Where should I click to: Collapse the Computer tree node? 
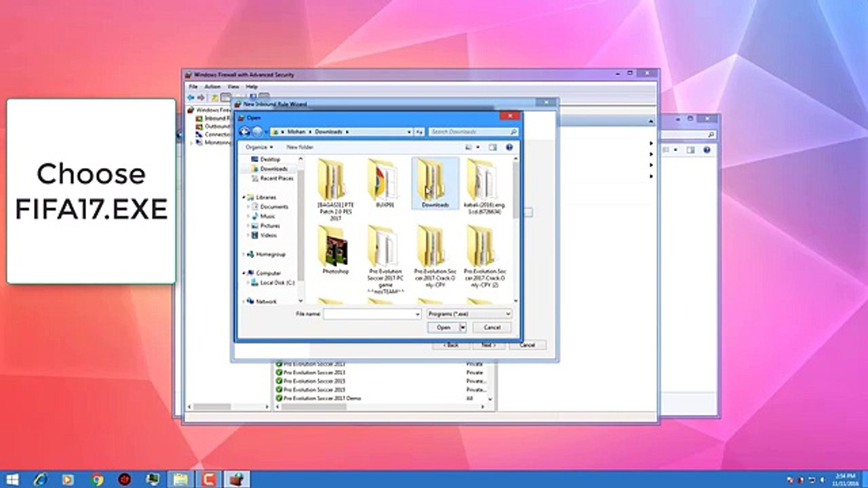coord(243,273)
